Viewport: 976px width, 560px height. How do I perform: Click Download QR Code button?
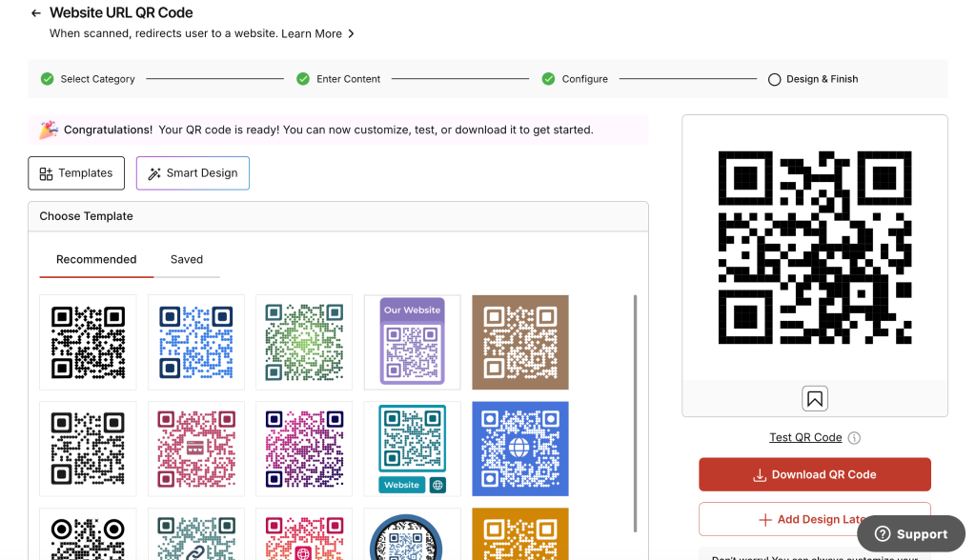pos(815,474)
